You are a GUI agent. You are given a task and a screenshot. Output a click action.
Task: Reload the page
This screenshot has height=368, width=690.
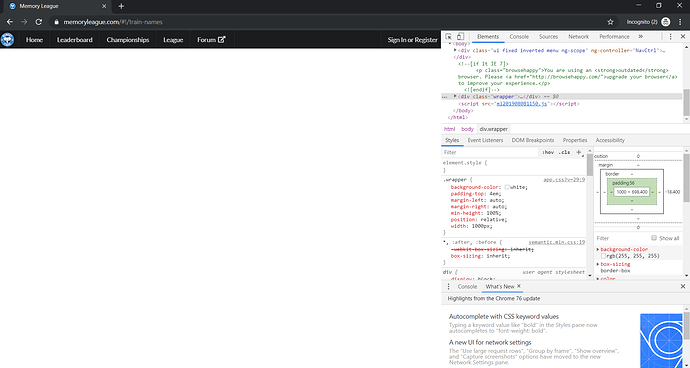pyautogui.click(x=39, y=22)
